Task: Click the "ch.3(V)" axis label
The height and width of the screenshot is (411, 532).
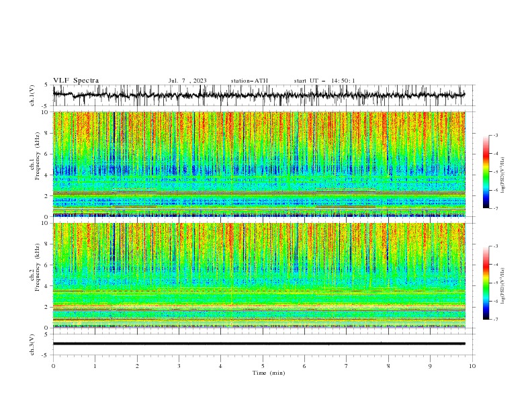Action: click(x=32, y=345)
